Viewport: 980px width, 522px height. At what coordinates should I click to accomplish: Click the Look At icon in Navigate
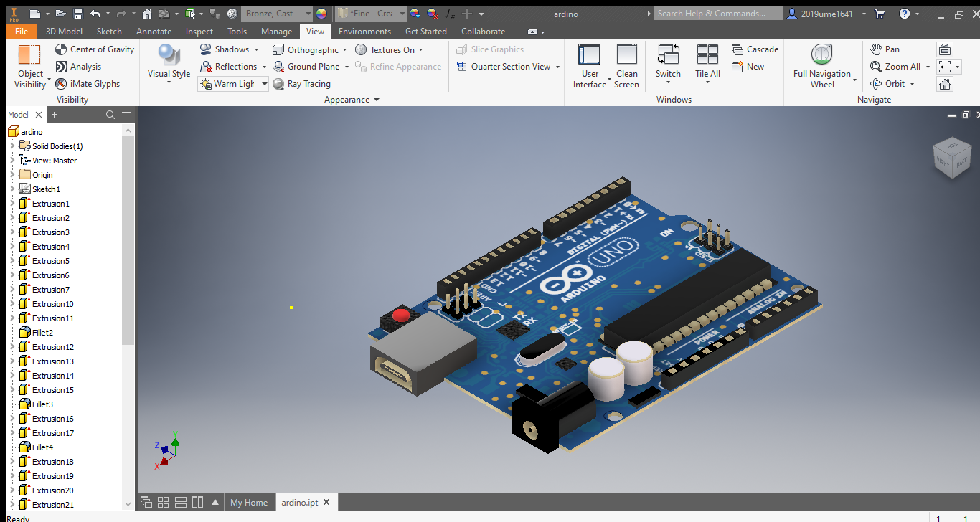point(945,49)
